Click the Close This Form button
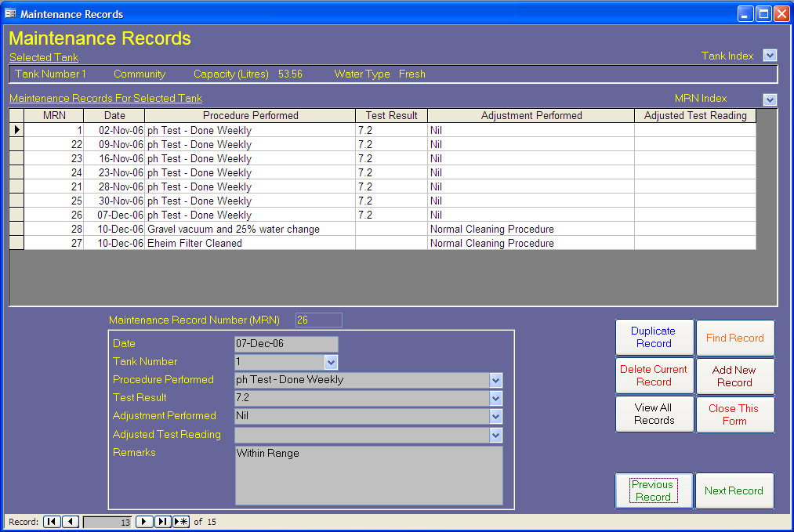 pyautogui.click(x=735, y=414)
